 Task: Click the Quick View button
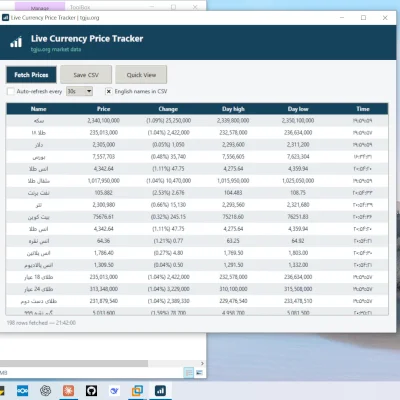click(x=141, y=75)
